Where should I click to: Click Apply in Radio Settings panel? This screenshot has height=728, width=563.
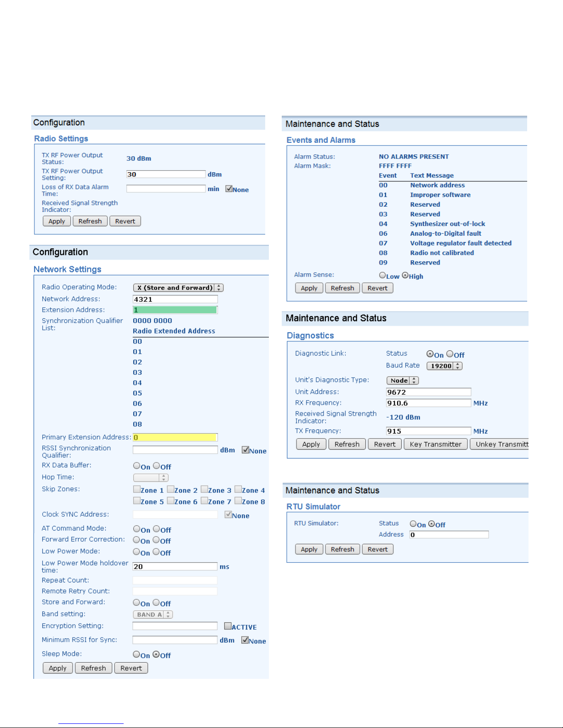[57, 221]
